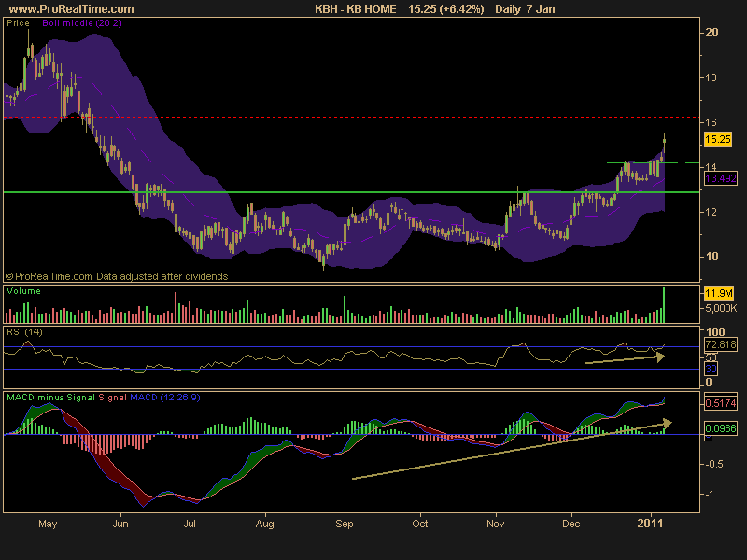Viewport: 747px width, 560px height.
Task: Select the trend arrow on the MACD panel
Action: tap(512, 450)
